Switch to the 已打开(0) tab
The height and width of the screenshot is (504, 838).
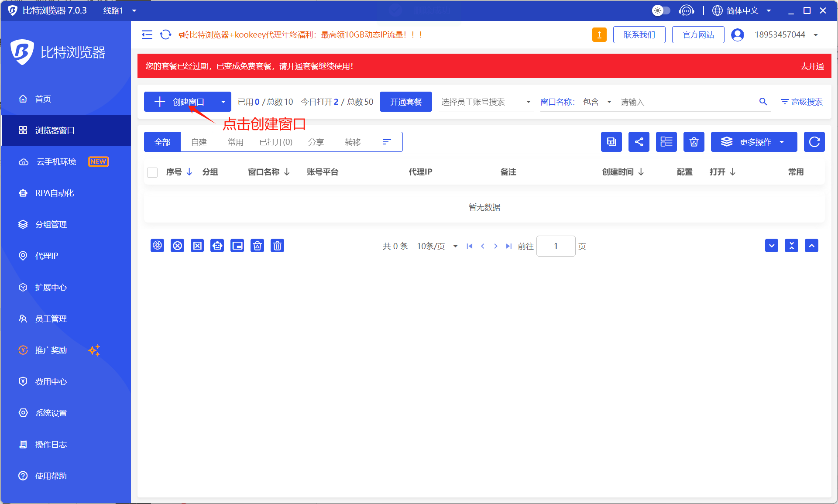[x=275, y=142]
